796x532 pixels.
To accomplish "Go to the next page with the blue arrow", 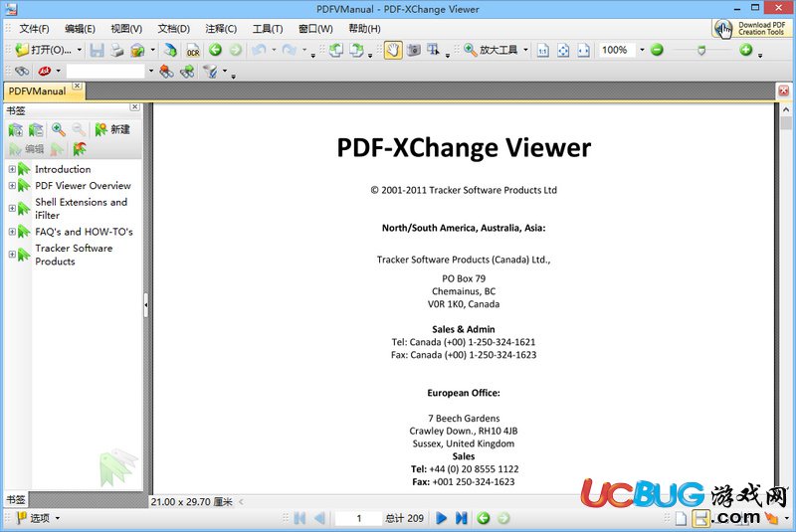I will coord(441,518).
